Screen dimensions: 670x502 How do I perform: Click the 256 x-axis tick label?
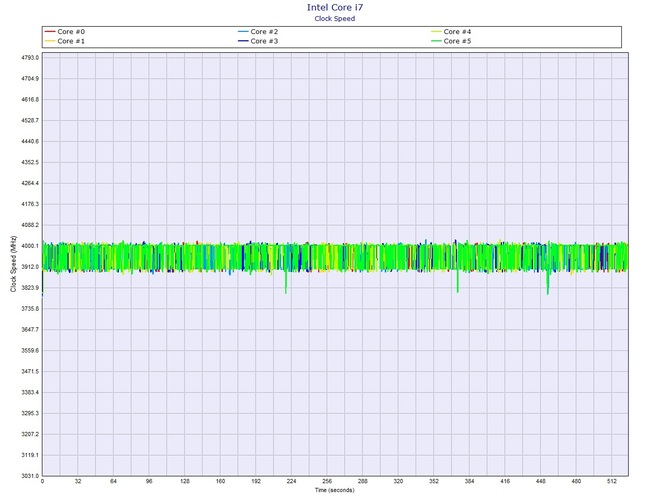327,481
